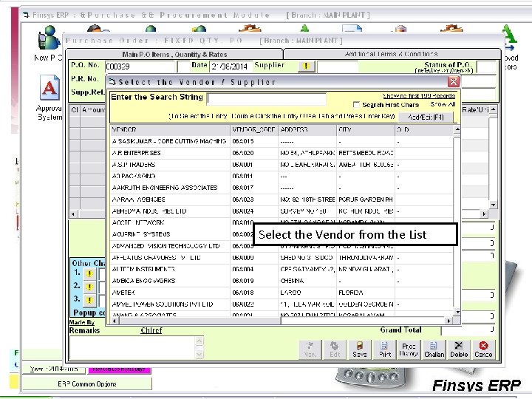Screen dimensions: 532x399
Task: Click the Date field in Purchase Order
Action: (x=231, y=66)
